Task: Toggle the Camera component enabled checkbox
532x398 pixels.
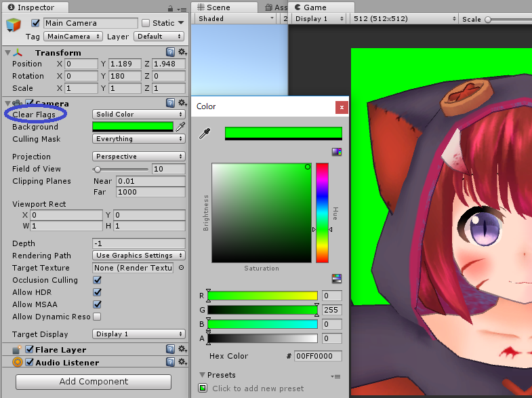Action: [30, 103]
